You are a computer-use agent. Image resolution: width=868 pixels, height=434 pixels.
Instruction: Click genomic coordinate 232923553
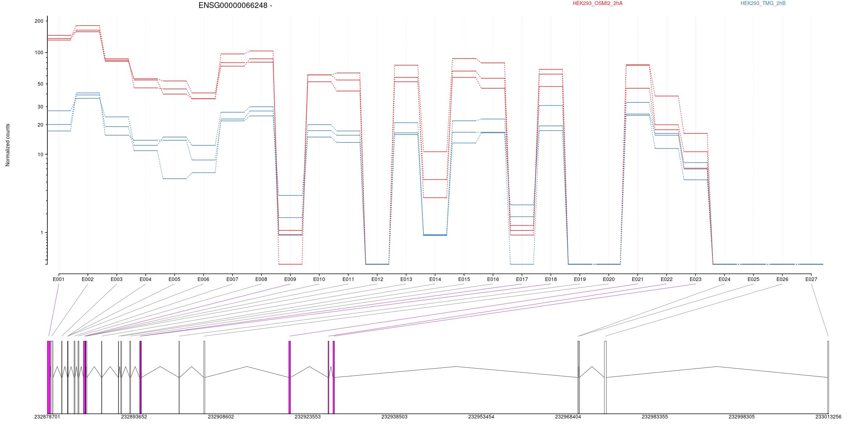pos(308,417)
